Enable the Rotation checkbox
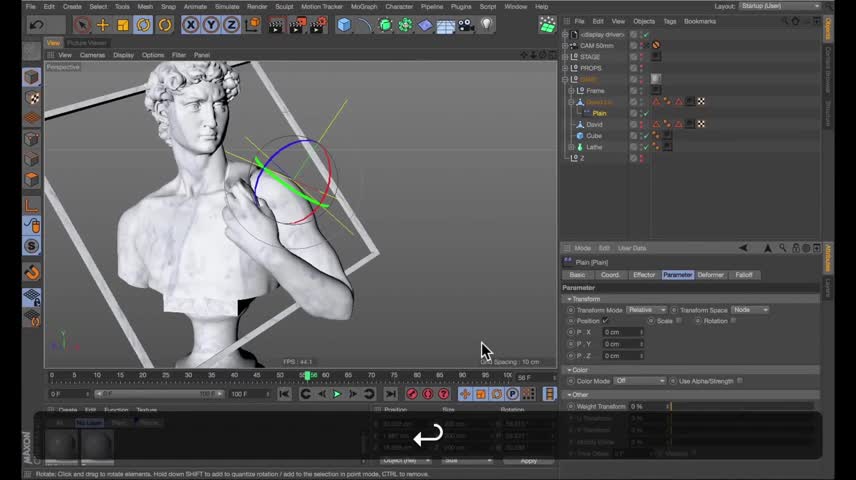The height and width of the screenshot is (480, 856). click(x=733, y=321)
